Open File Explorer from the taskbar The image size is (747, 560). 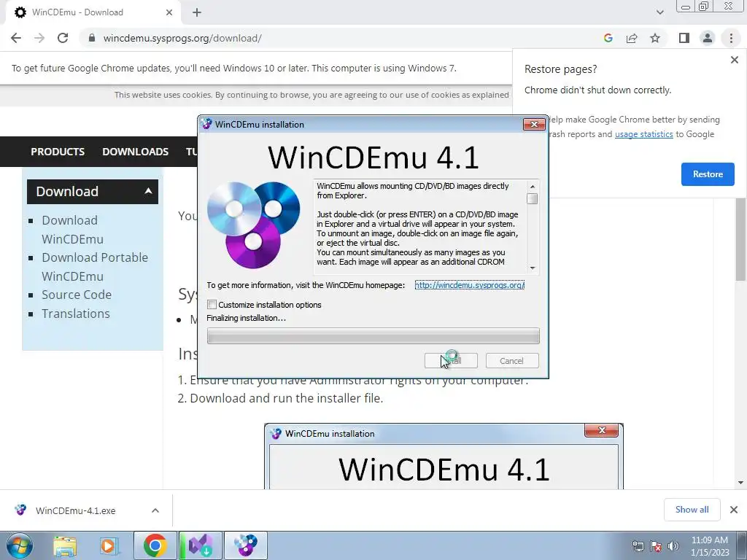(65, 545)
